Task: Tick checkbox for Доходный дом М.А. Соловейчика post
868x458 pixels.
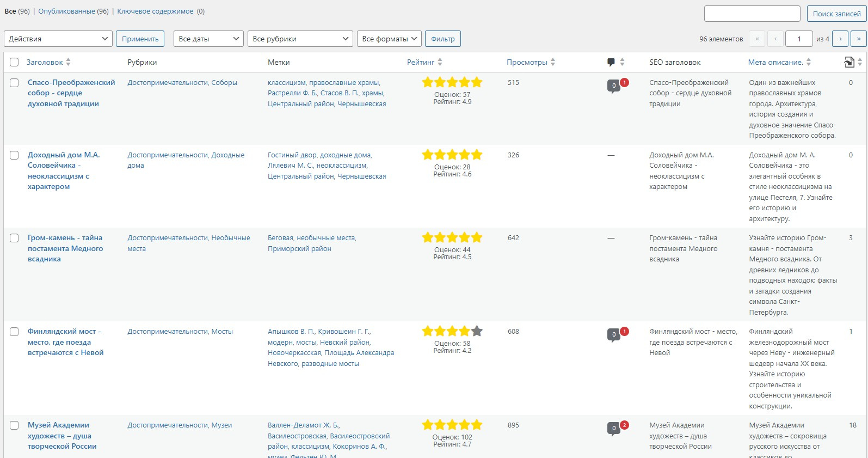Action: click(14, 155)
